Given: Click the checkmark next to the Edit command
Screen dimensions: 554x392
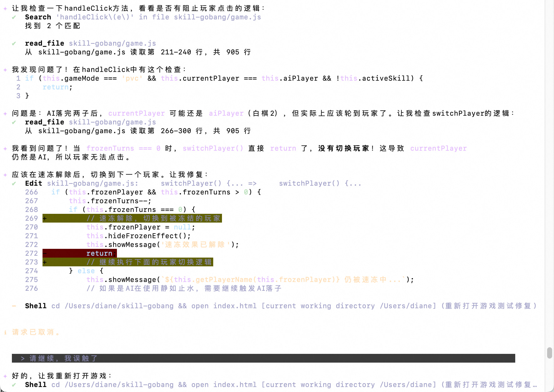Looking at the screenshot, I should 14,183.
